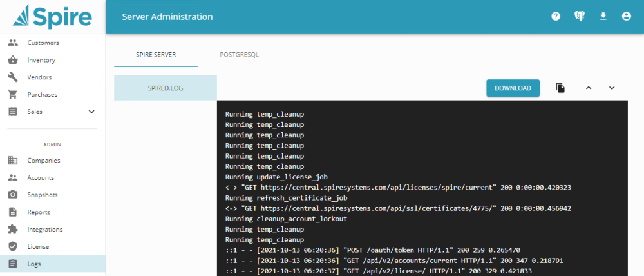Click the Spire logo
The height and width of the screenshot is (276, 644).
[x=52, y=17]
